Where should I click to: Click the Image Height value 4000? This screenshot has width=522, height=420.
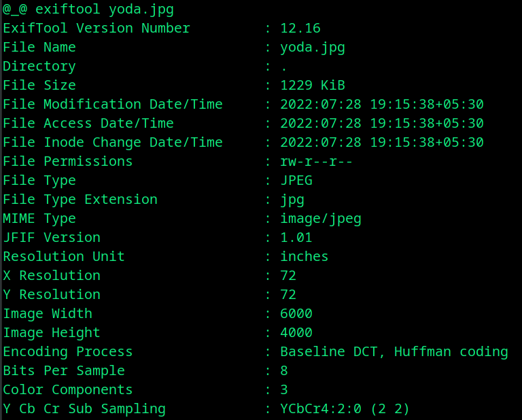pos(296,332)
